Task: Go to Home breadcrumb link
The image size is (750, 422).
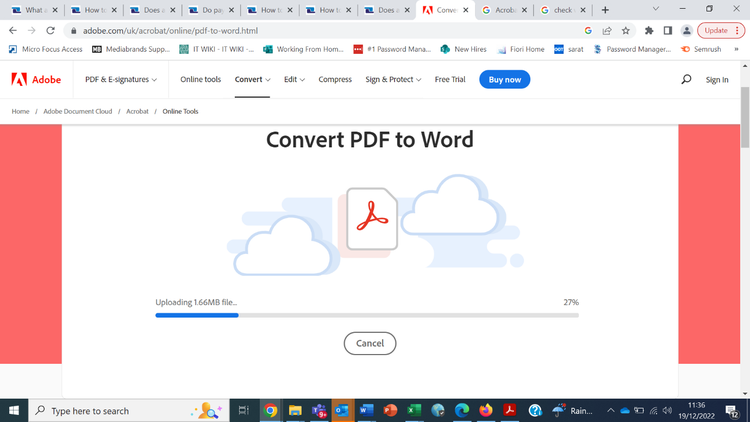Action: pyautogui.click(x=21, y=111)
